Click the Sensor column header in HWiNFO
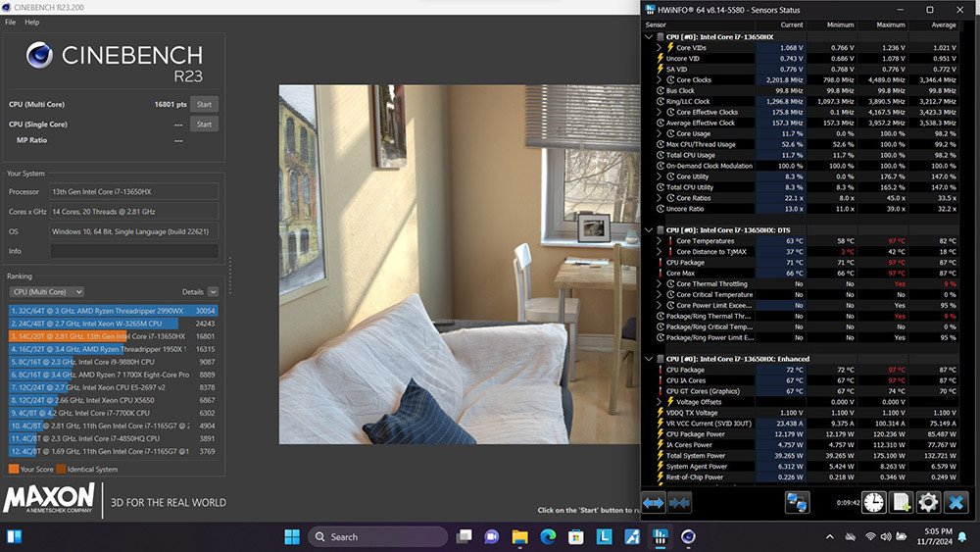 700,25
